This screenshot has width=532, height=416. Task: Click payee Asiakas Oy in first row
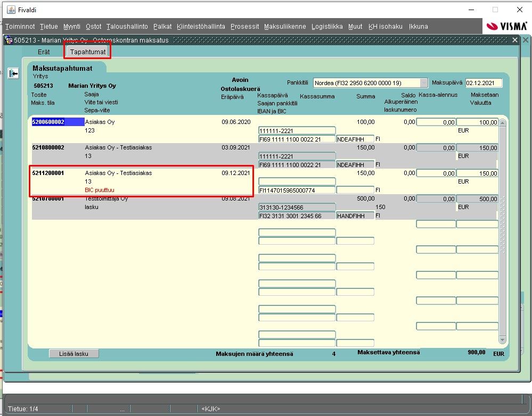(x=100, y=122)
